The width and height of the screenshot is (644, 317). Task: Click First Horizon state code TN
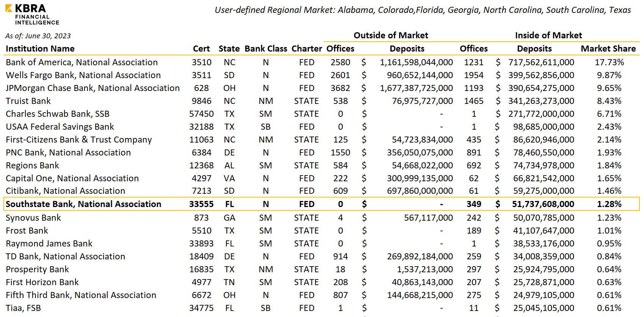coord(229,282)
